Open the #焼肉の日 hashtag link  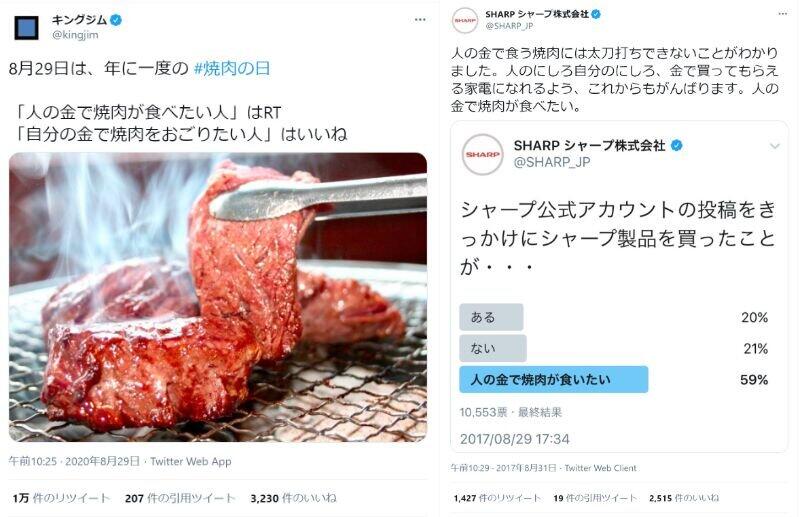(x=232, y=68)
